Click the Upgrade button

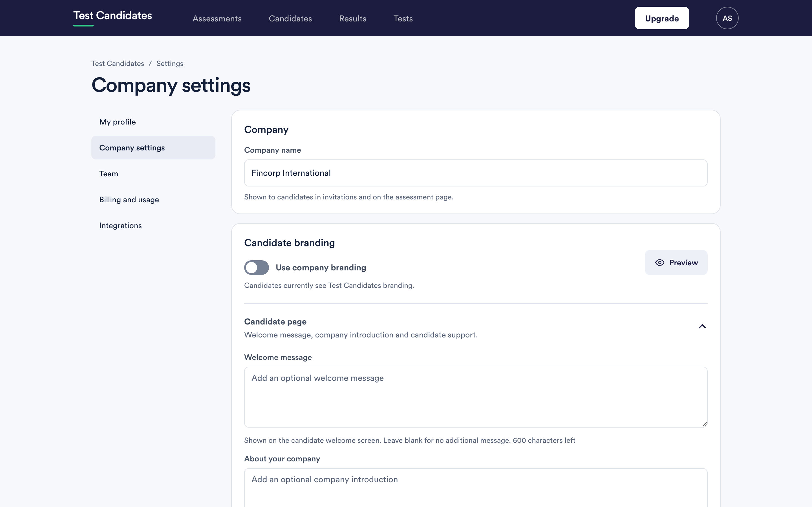pos(662,18)
